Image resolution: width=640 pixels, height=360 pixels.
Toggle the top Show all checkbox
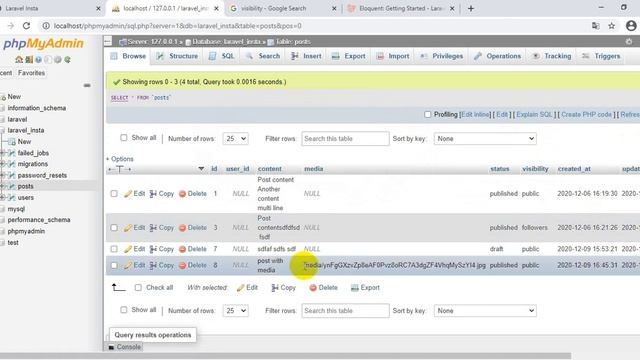124,138
